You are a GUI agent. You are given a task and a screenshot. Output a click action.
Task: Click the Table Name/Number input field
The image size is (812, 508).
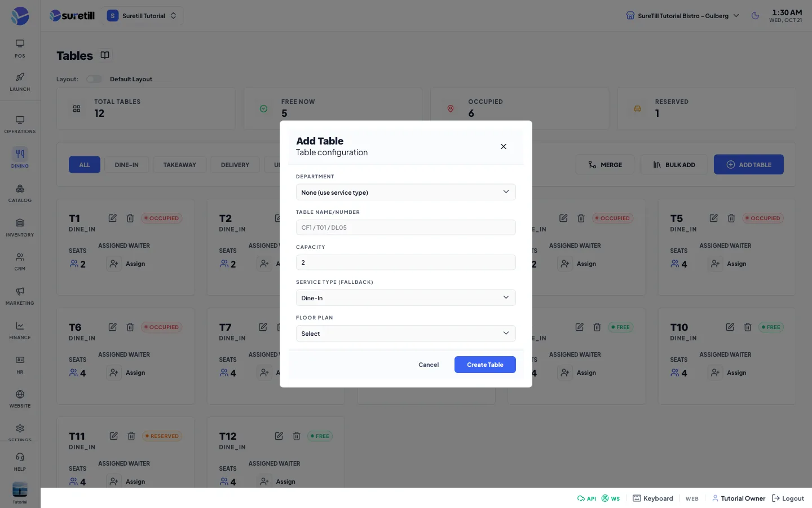tap(406, 227)
